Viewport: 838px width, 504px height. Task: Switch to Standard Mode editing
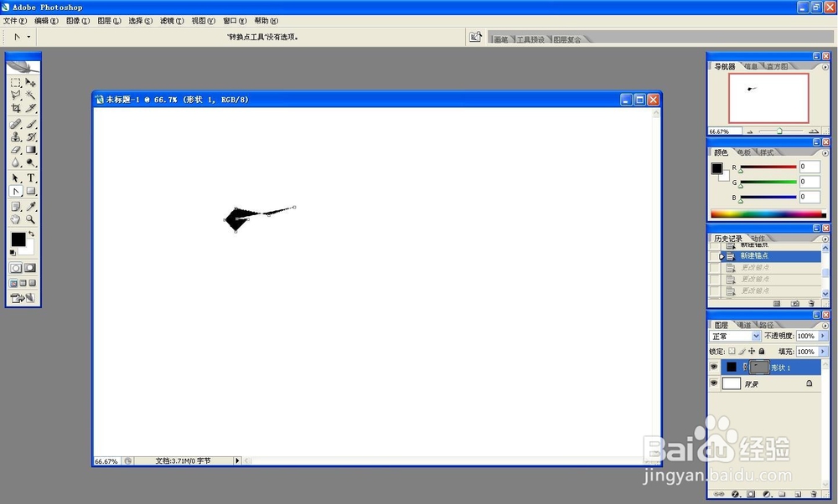point(15,268)
